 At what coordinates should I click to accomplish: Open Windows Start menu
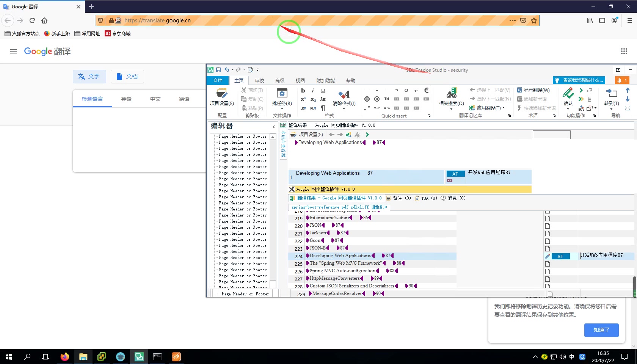pyautogui.click(x=9, y=357)
